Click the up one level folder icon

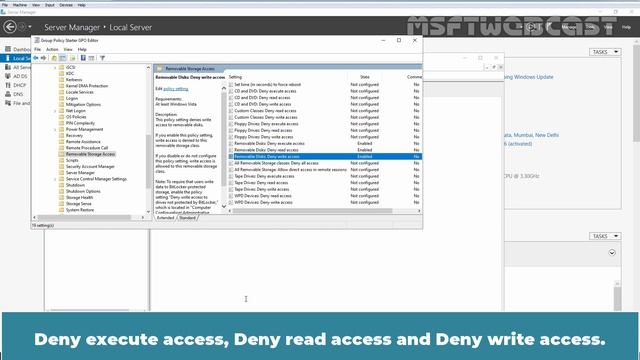tap(54, 58)
